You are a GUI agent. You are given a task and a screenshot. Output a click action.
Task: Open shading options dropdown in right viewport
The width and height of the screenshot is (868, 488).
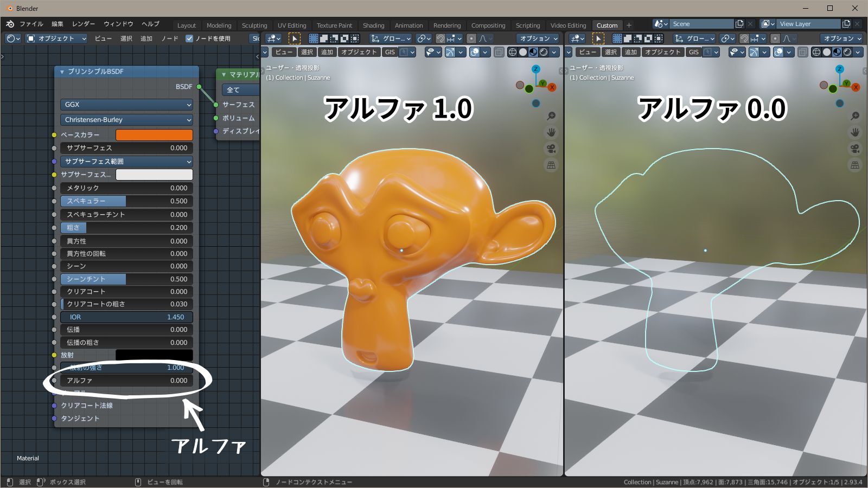(x=858, y=52)
